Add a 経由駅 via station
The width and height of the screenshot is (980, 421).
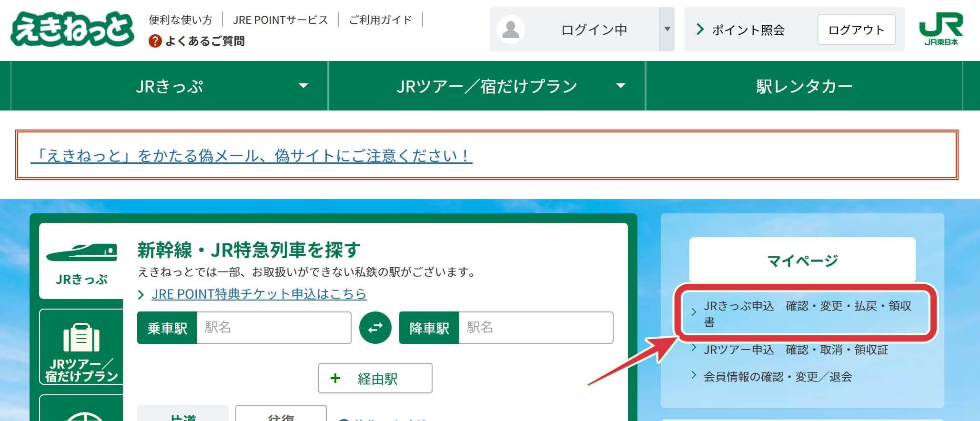coord(375,378)
